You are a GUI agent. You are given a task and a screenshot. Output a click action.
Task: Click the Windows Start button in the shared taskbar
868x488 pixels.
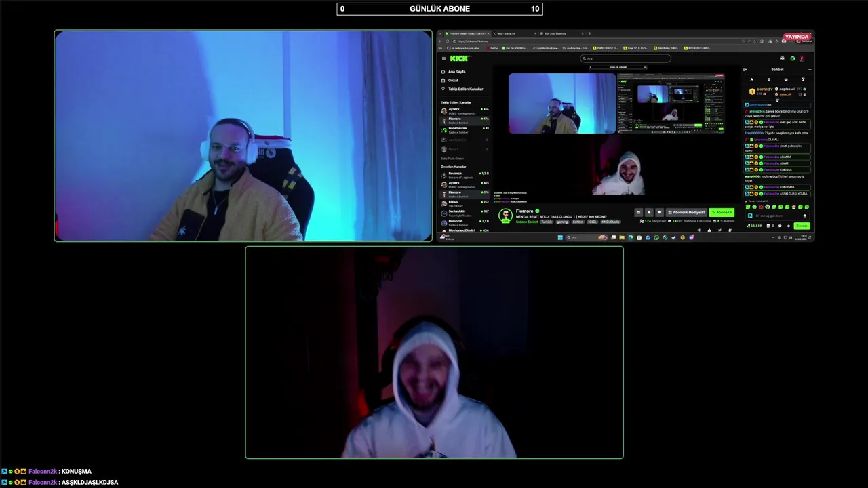pos(560,237)
